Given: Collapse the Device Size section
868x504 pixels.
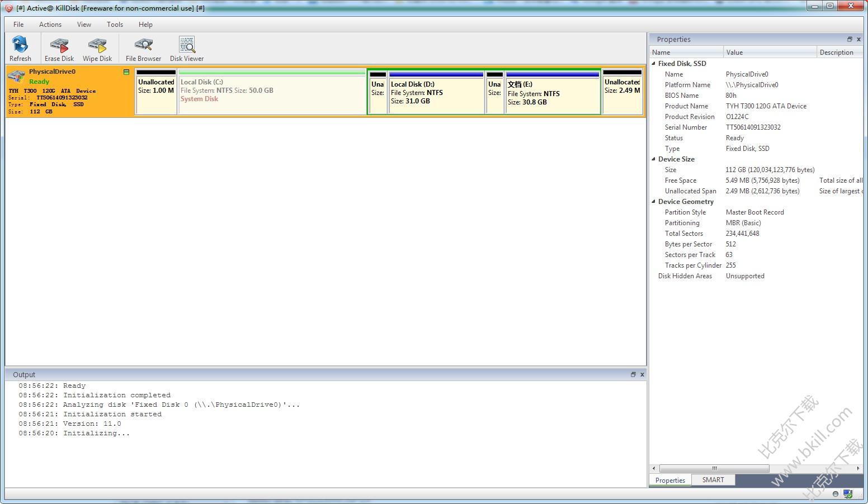Looking at the screenshot, I should (653, 159).
